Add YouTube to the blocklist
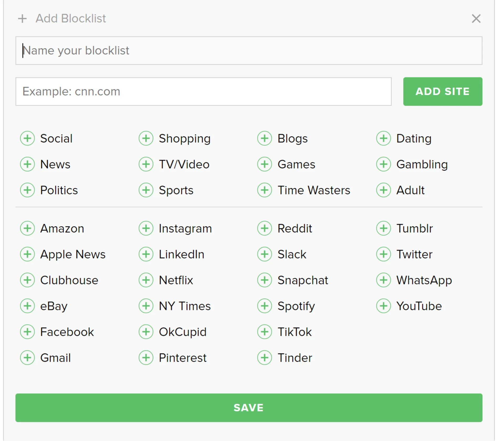Image resolution: width=504 pixels, height=441 pixels. [x=383, y=306]
